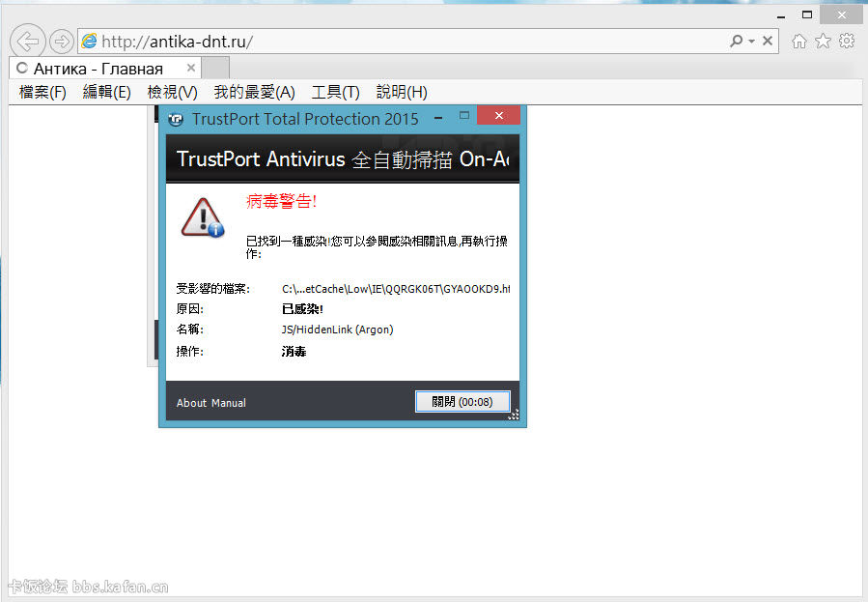Open the 編輯(E) menu
The width and height of the screenshot is (868, 602).
point(107,92)
